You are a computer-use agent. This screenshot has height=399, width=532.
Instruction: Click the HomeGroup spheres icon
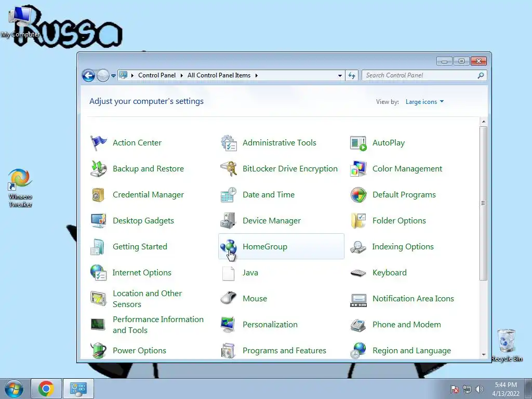(229, 247)
